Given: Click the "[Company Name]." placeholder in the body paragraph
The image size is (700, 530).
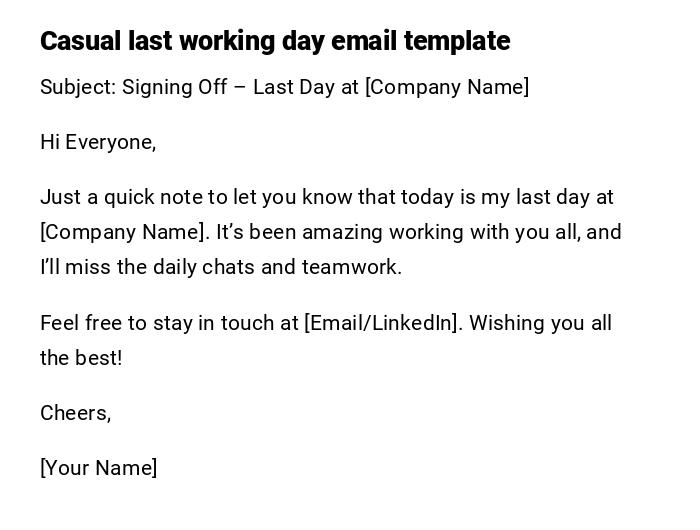Looking at the screenshot, I should click(125, 232).
